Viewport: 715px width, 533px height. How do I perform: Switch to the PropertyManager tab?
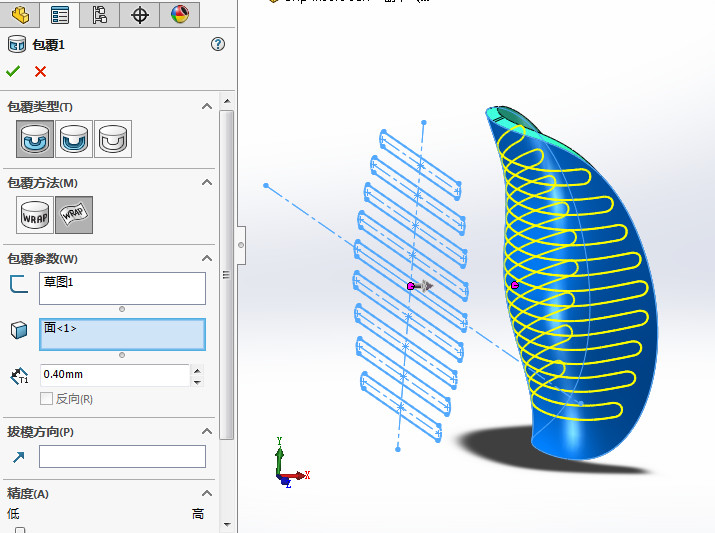(60, 15)
